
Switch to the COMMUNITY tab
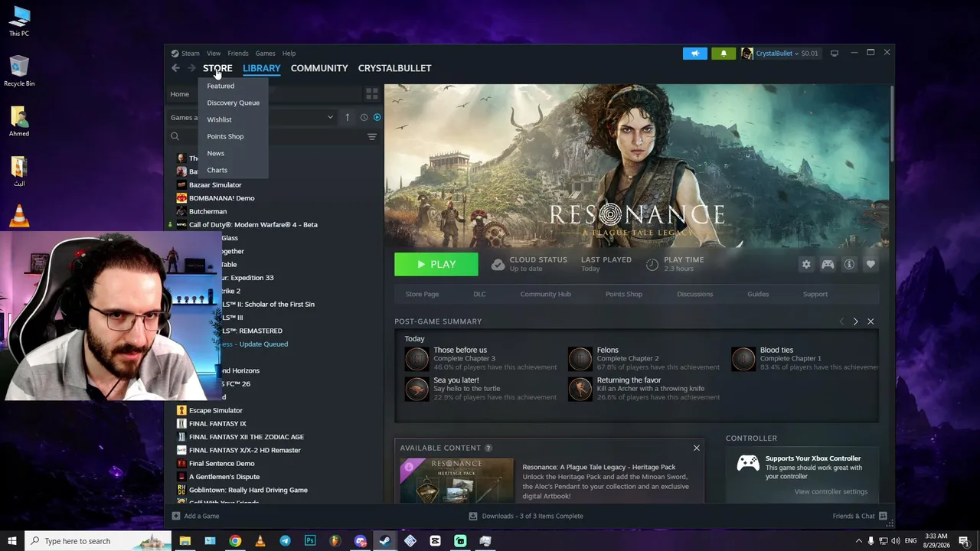click(x=319, y=68)
